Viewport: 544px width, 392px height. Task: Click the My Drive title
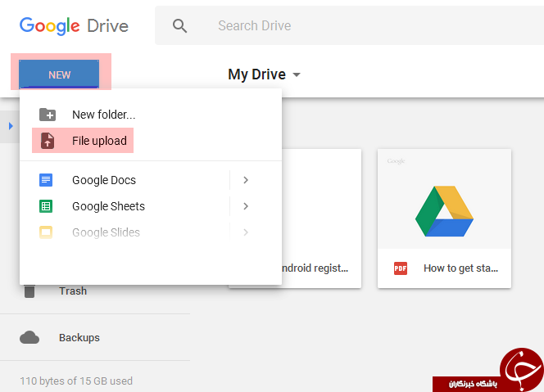click(x=256, y=74)
